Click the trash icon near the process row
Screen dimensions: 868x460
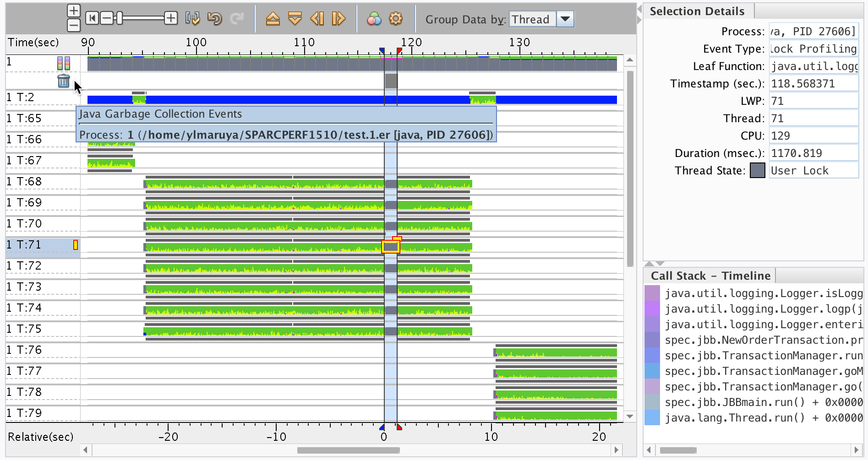coord(63,81)
